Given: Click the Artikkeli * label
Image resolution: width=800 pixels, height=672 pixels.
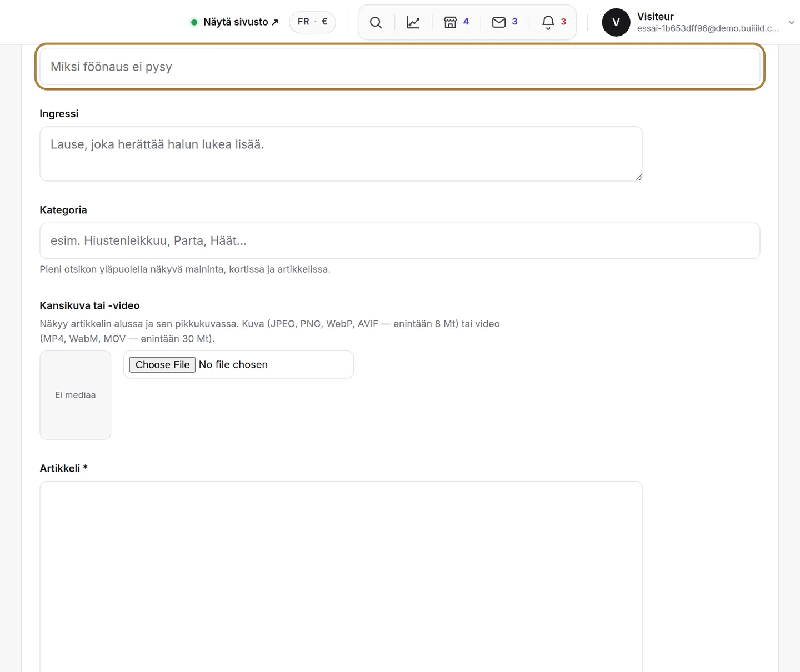Looking at the screenshot, I should 63,468.
